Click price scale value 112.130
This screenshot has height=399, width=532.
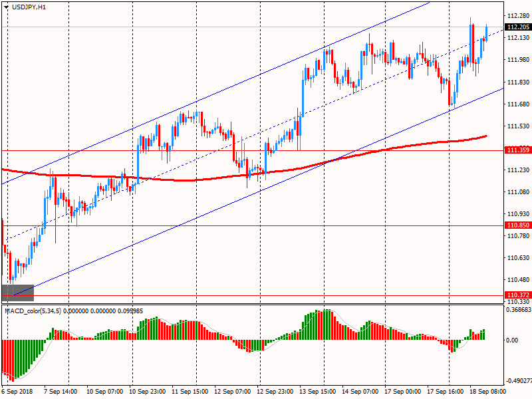(x=519, y=38)
